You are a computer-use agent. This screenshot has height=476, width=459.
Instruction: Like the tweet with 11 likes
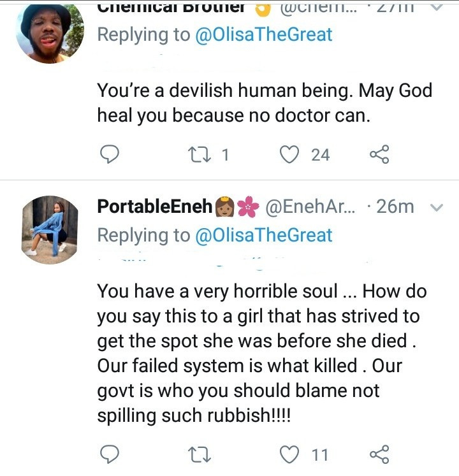click(x=290, y=454)
